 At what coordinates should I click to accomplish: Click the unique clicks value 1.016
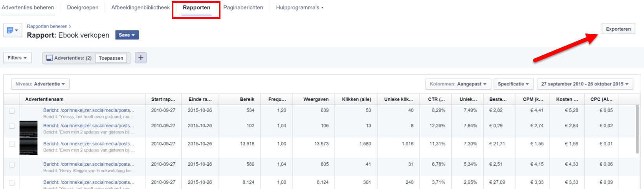[x=407, y=144]
